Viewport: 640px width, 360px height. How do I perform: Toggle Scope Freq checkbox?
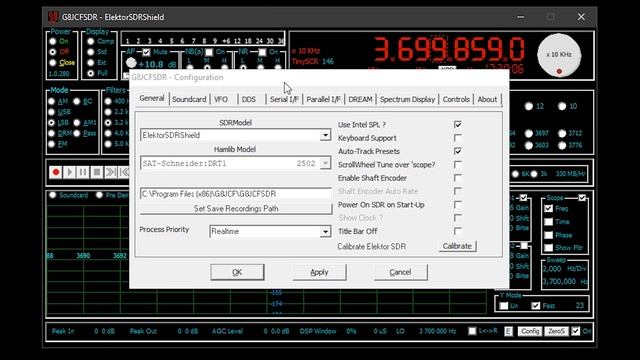(x=549, y=209)
